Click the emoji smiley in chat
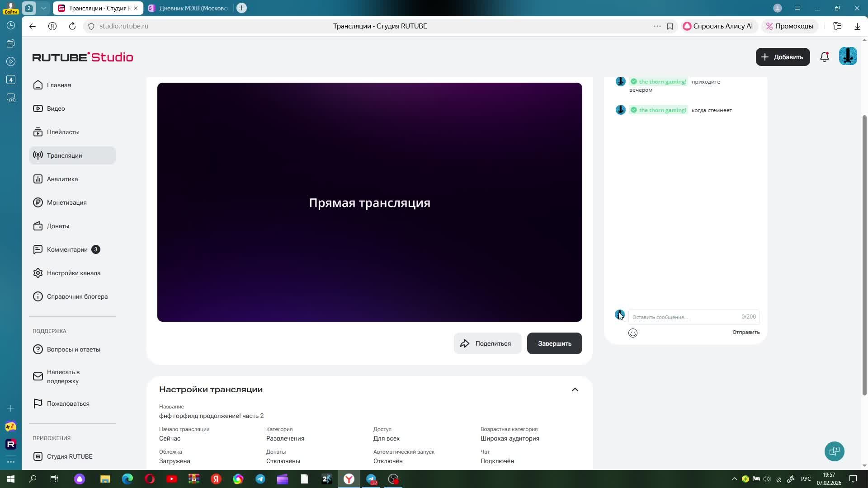The image size is (868, 488). tap(632, 333)
